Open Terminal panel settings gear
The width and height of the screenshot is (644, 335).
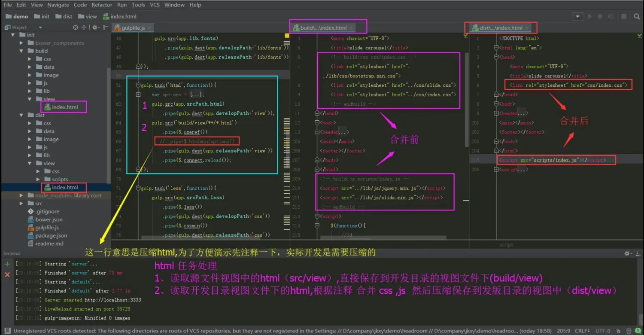(x=628, y=254)
